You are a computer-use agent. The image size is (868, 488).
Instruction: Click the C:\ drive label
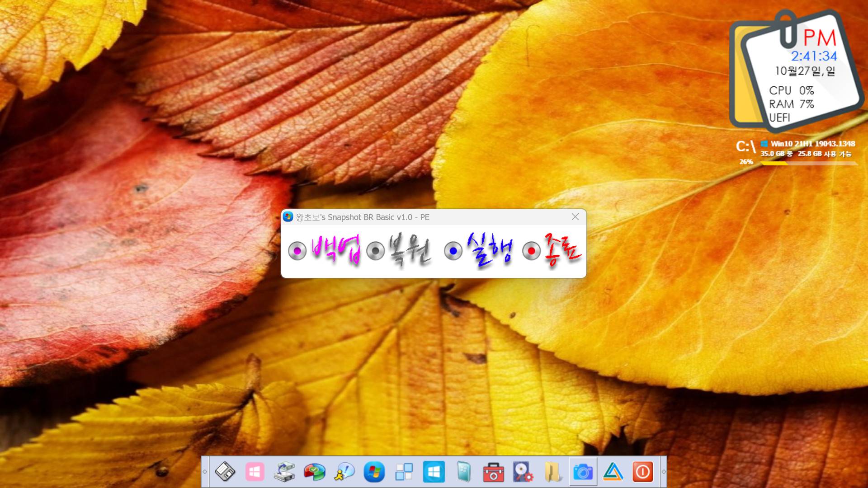coord(746,146)
